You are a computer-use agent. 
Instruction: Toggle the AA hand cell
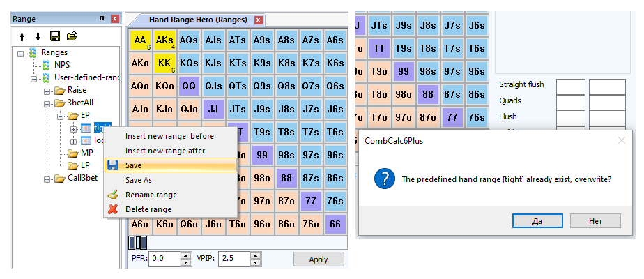coord(140,40)
